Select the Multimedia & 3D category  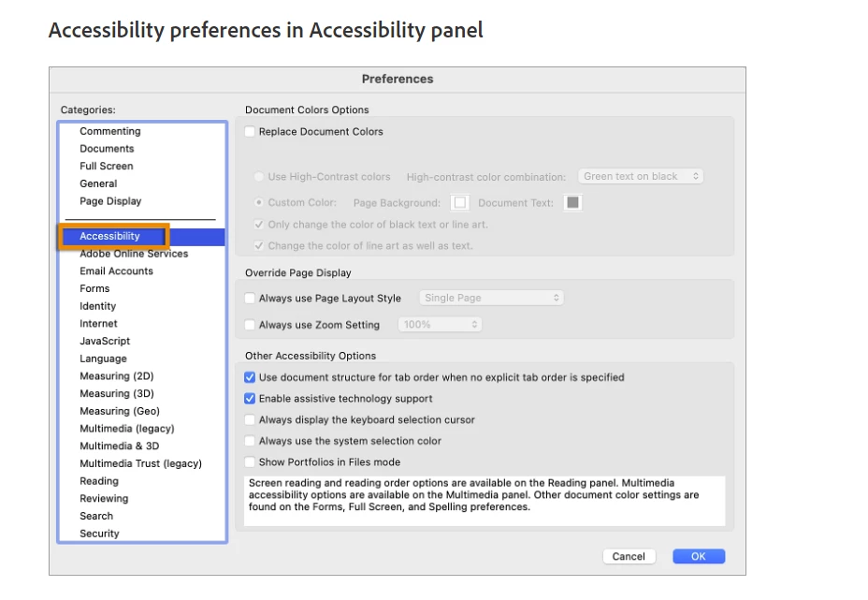pyautogui.click(x=119, y=446)
